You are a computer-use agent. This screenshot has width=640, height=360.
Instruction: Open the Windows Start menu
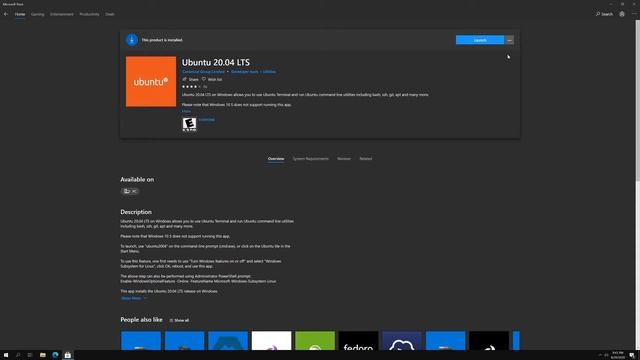(x=6, y=355)
